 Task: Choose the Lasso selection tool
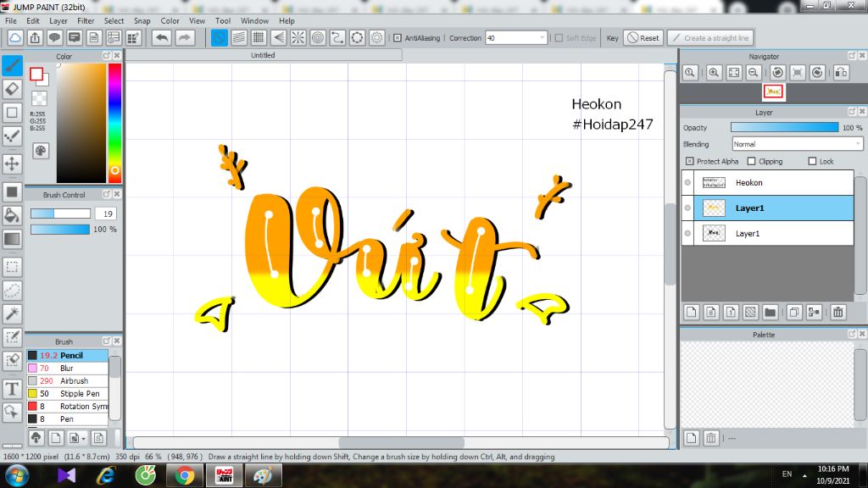tap(12, 290)
